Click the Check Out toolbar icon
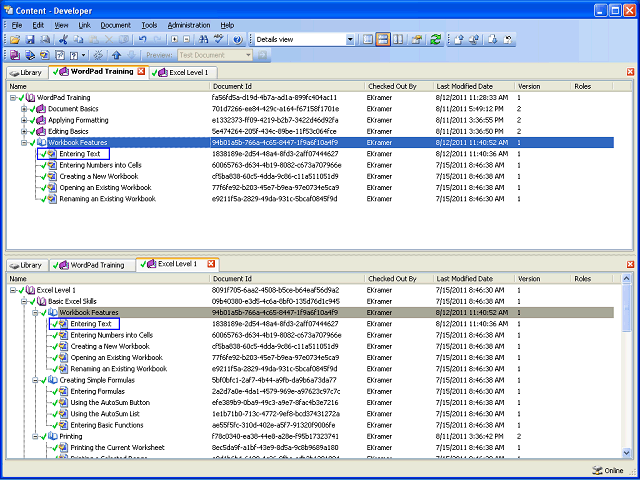This screenshot has width=640, height=480. click(493, 40)
